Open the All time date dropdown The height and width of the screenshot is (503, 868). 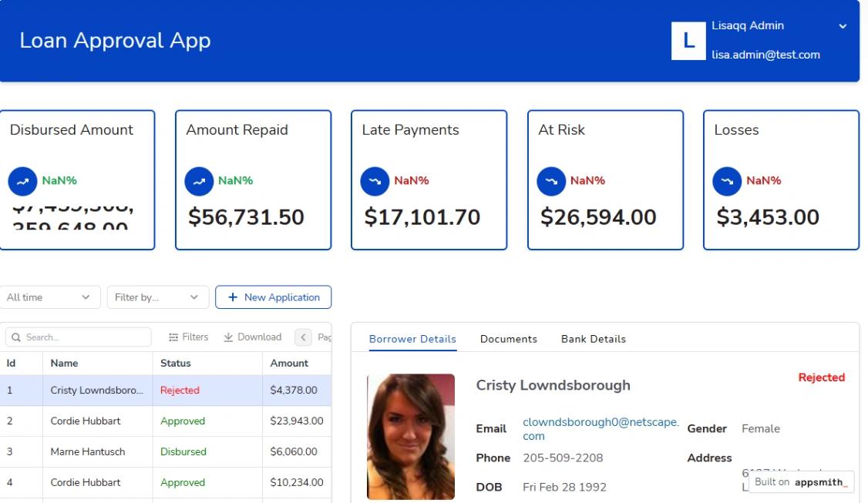pos(50,297)
